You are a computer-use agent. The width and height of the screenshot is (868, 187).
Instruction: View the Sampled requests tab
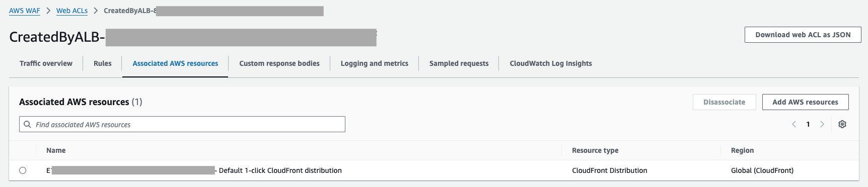459,63
